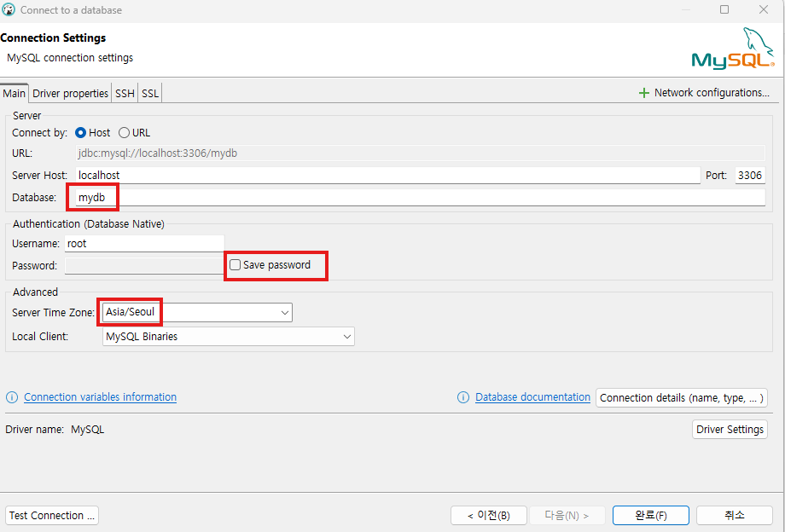Image resolution: width=785 pixels, height=532 pixels.
Task: Click the green plus Network configurations icon
Action: coord(644,93)
